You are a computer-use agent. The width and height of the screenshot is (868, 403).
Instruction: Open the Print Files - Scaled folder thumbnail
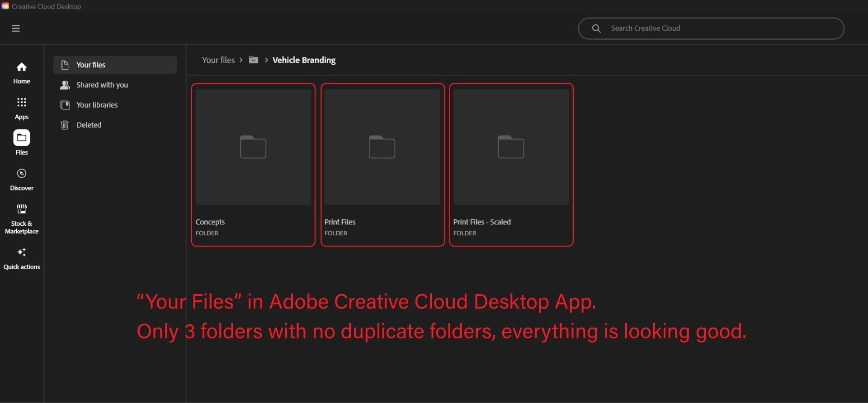click(511, 147)
